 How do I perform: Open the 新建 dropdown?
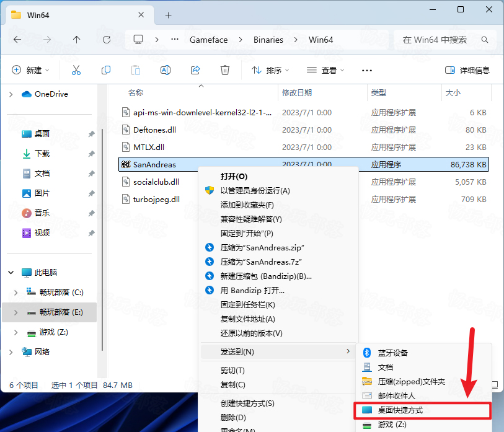(x=30, y=70)
